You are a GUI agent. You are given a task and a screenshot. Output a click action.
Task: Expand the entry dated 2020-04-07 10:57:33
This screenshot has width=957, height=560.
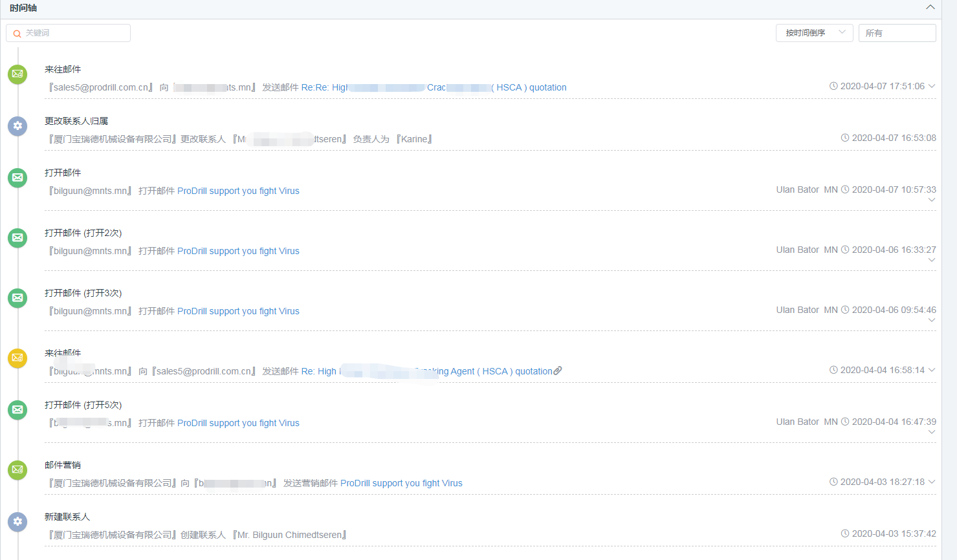pyautogui.click(x=932, y=200)
